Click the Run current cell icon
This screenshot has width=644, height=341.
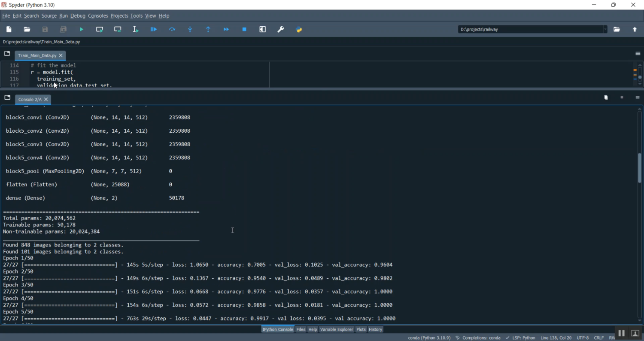(x=100, y=29)
